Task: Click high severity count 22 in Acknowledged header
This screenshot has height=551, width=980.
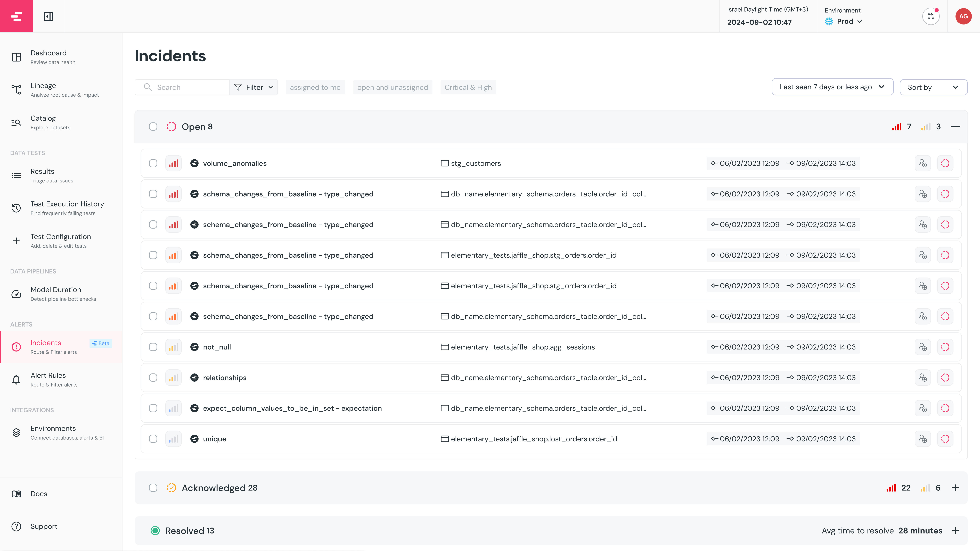Action: tap(899, 488)
